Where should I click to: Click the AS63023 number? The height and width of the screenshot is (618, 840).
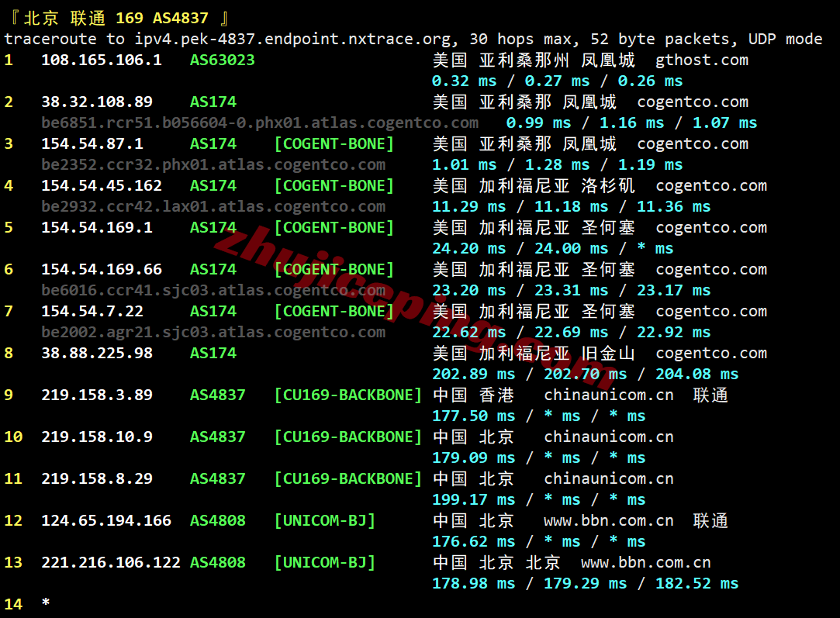pyautogui.click(x=223, y=60)
